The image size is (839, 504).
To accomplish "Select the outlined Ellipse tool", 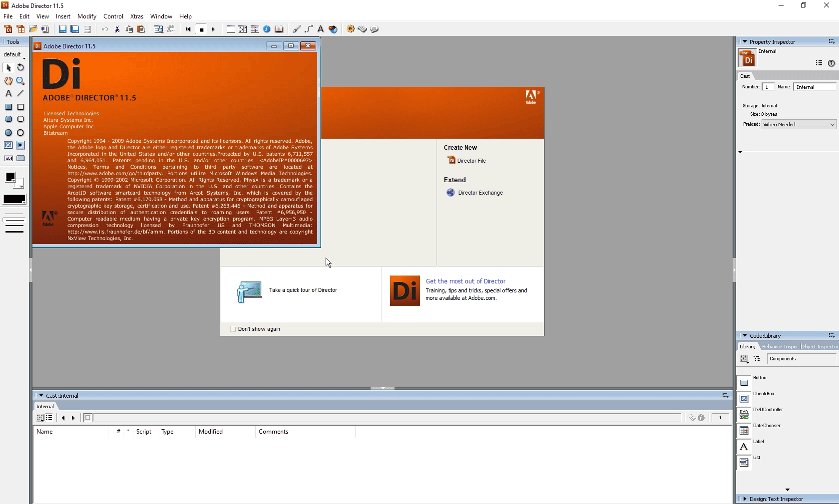I will (20, 133).
